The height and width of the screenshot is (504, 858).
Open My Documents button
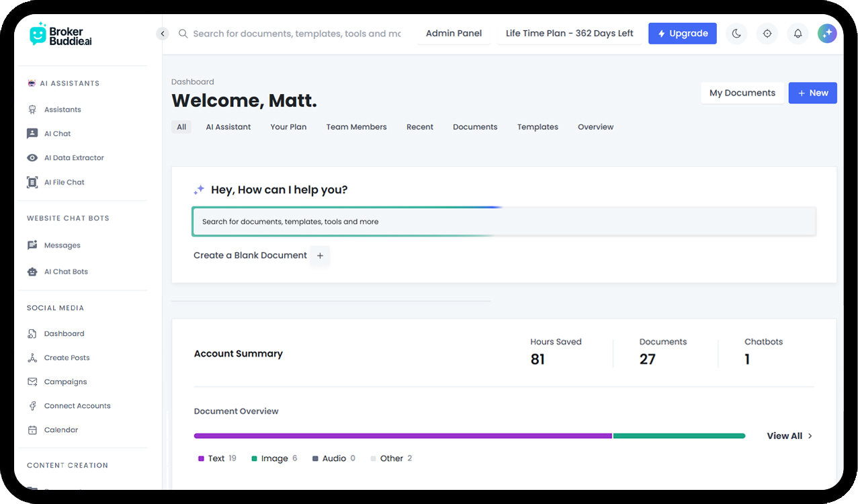(x=742, y=93)
